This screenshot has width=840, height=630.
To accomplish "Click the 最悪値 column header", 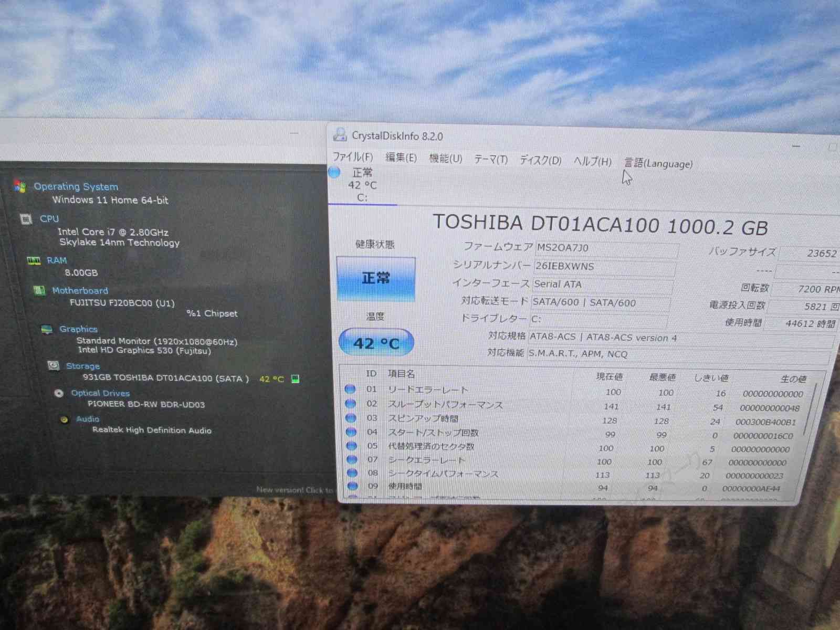I will point(662,377).
